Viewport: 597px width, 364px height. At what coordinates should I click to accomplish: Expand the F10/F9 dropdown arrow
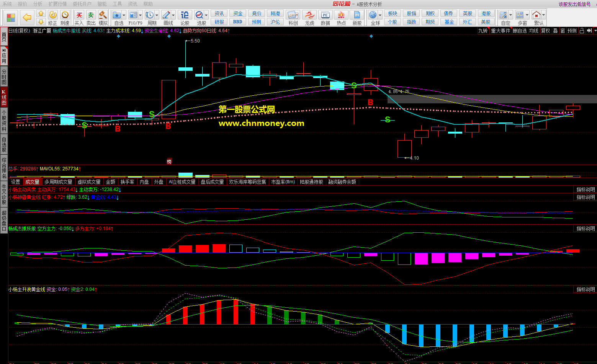pyautogui.click(x=141, y=15)
